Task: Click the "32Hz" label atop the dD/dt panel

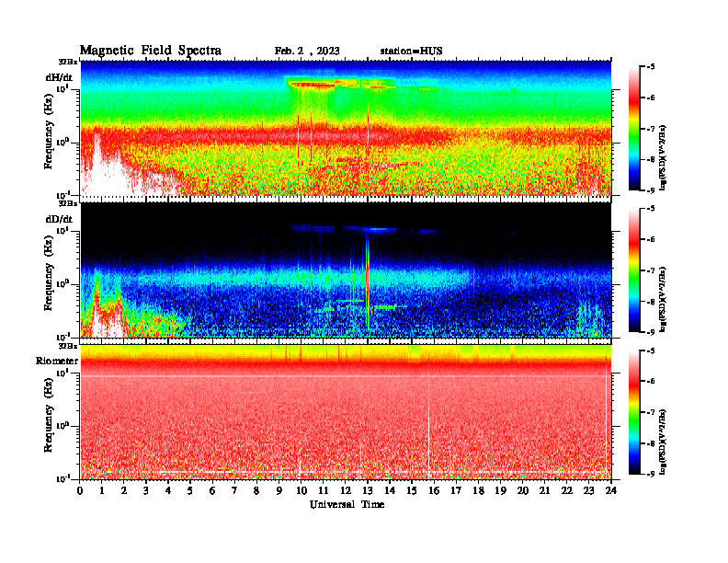Action: [68, 203]
